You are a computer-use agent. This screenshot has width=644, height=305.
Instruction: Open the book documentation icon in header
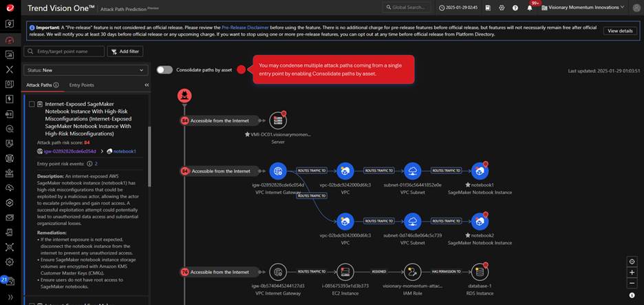point(488,8)
